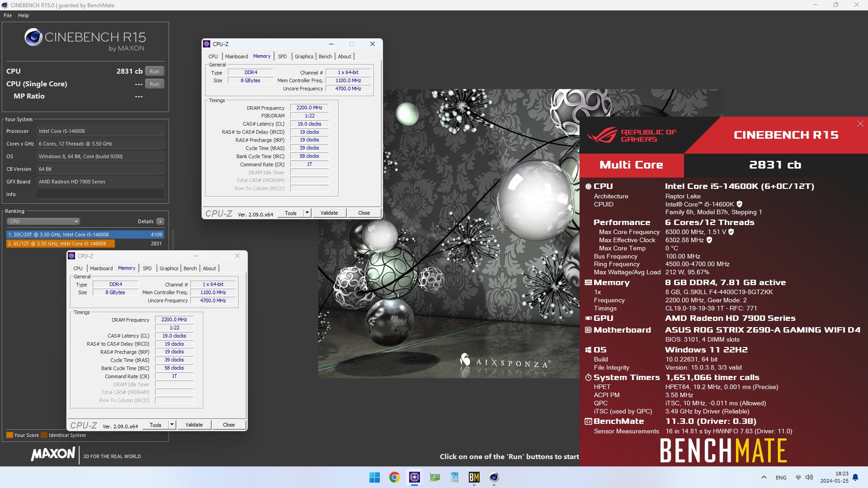Launch Chrome from the taskbar
The height and width of the screenshot is (488, 868).
(x=394, y=477)
